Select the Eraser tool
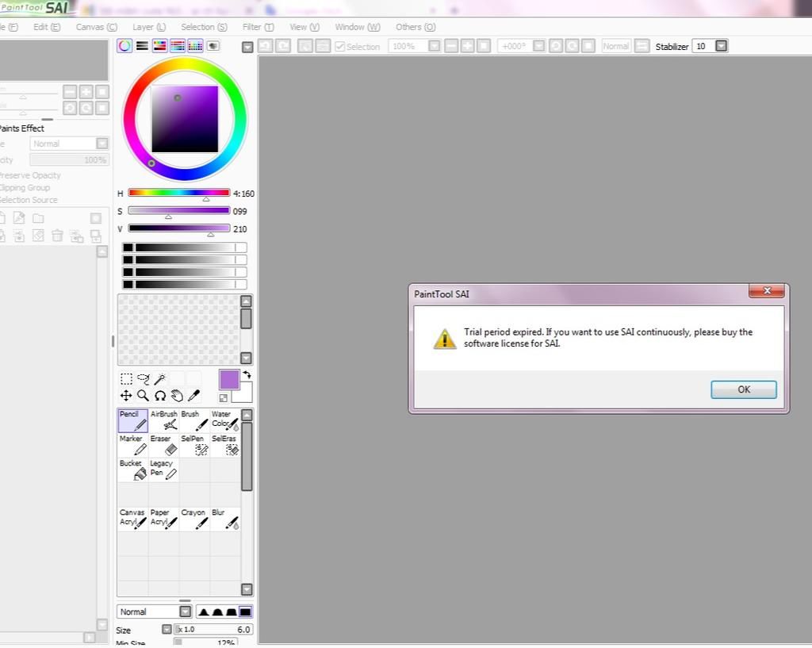Screen dimensions: 812x648 click(163, 445)
